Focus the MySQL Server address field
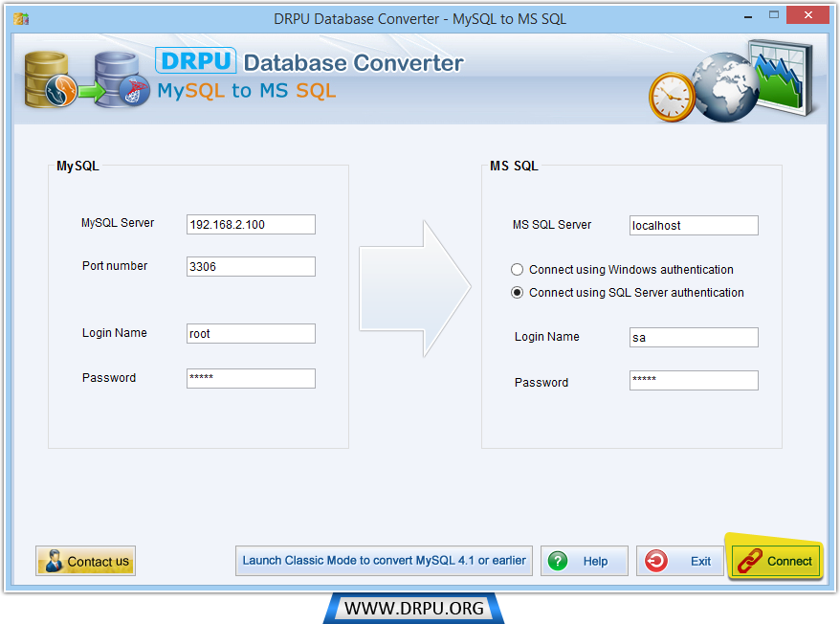 (251, 225)
